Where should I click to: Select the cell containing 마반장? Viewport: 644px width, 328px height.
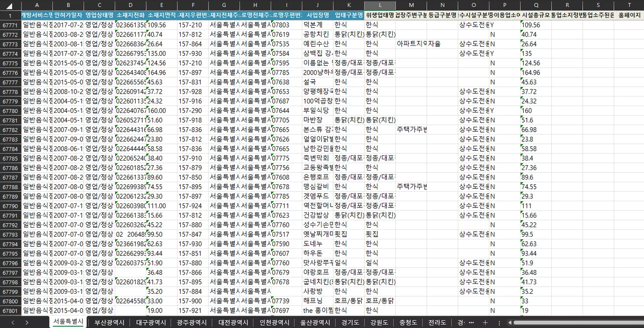click(318, 120)
